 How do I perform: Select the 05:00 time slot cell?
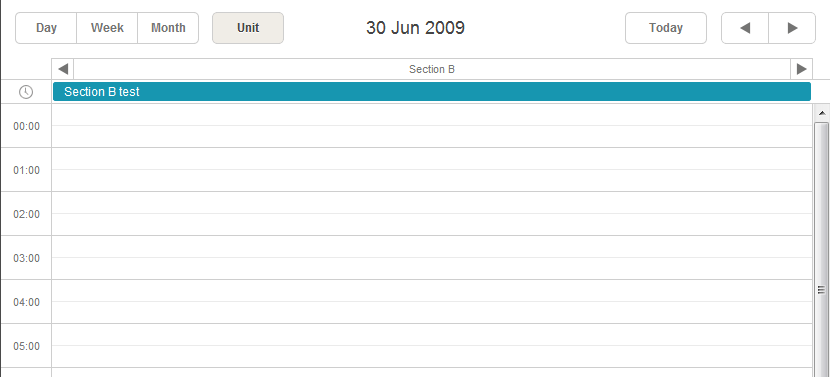point(432,345)
